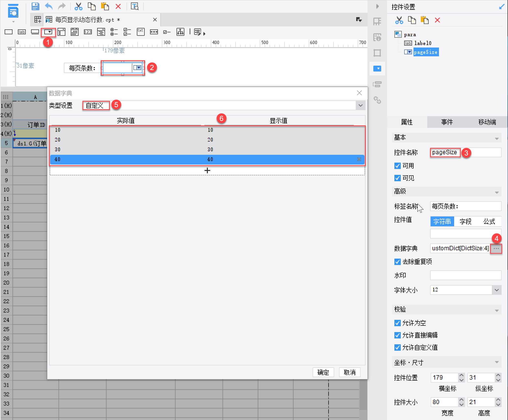Switch to the 移动端 tab
Viewport: 508px width, 420px height.
pos(487,122)
